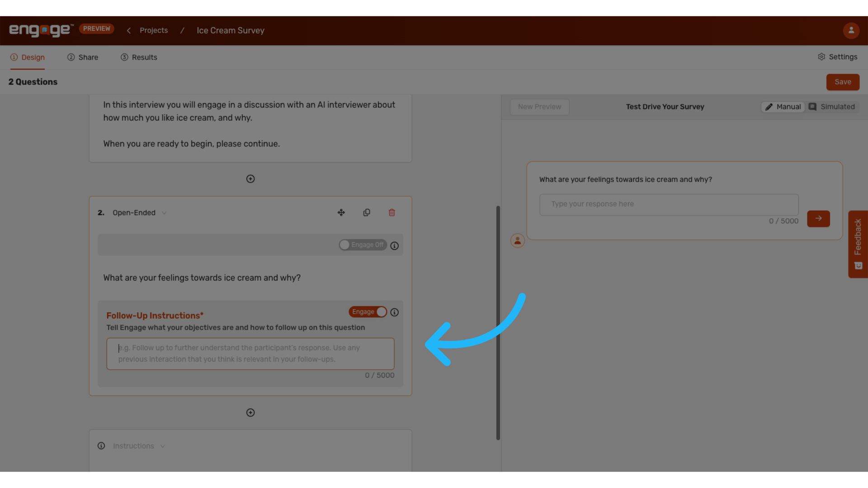Click the info icon next to Instructions

pos(101,446)
